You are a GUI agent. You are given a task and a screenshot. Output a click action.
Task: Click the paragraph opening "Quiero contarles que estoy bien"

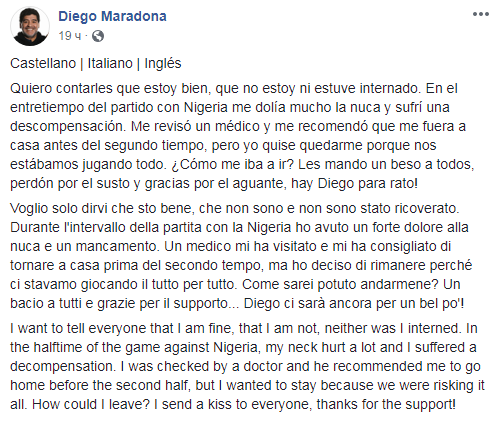pos(242,136)
